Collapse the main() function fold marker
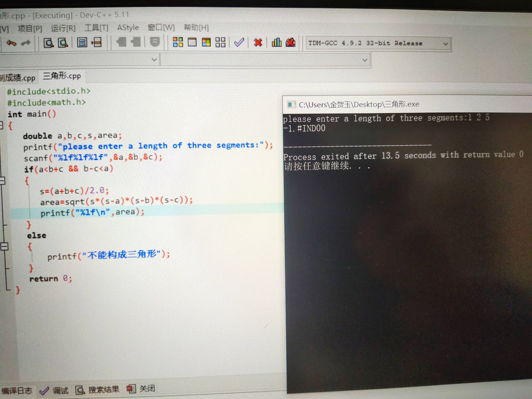Screen dimensions: 532x399 tap(1, 125)
